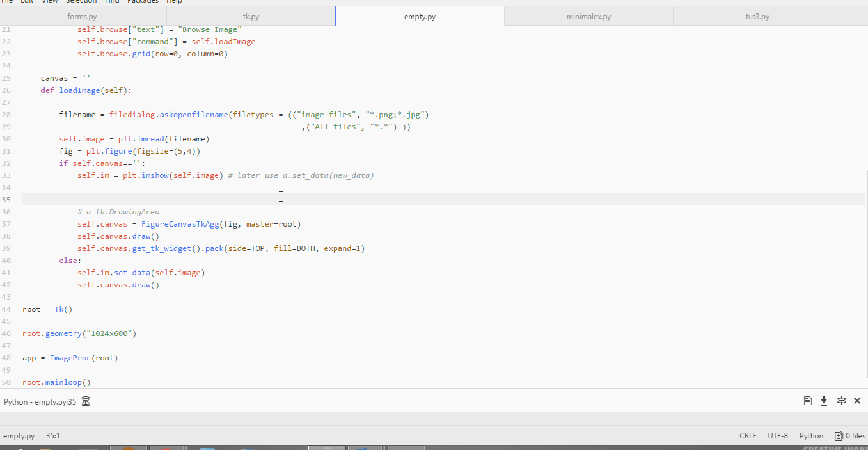Viewport: 868px width, 450px height.
Task: Click the 'canvas = ''' line
Action: pyautogui.click(x=65, y=78)
